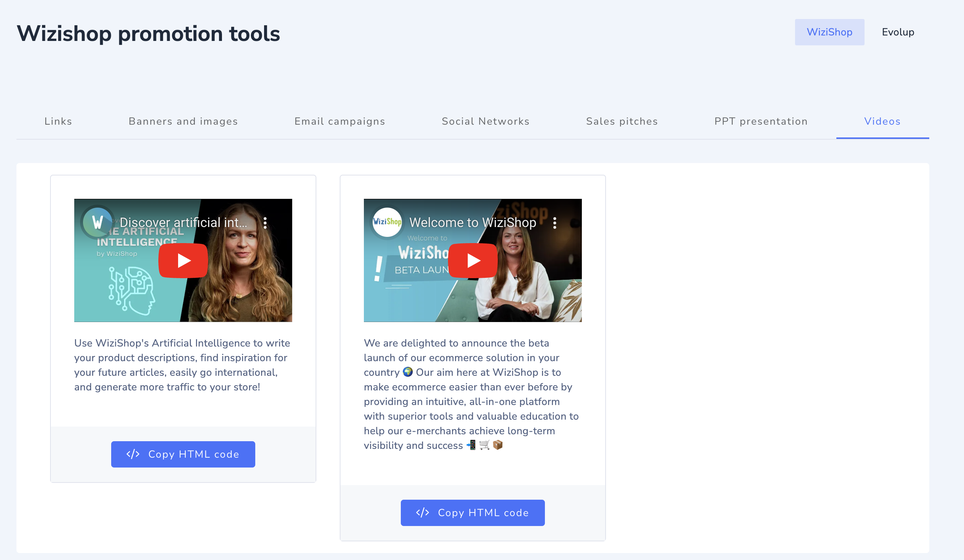The width and height of the screenshot is (964, 560).
Task: Copy HTML code for the beta launch video
Action: click(x=472, y=512)
